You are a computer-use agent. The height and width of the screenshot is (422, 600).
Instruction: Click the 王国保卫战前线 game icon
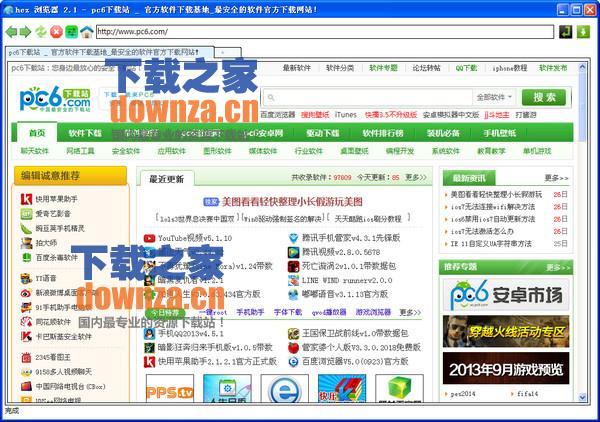tap(293, 334)
